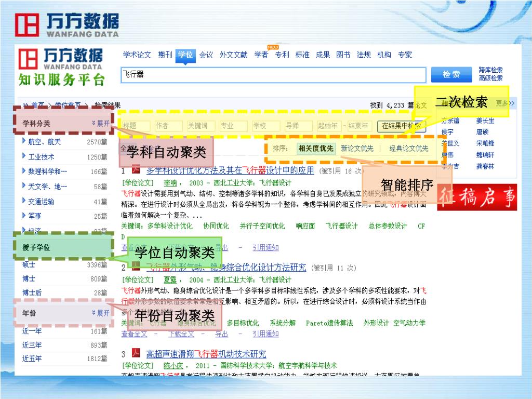
Task: Click the 专业 refine field
Action: [x=233, y=126]
